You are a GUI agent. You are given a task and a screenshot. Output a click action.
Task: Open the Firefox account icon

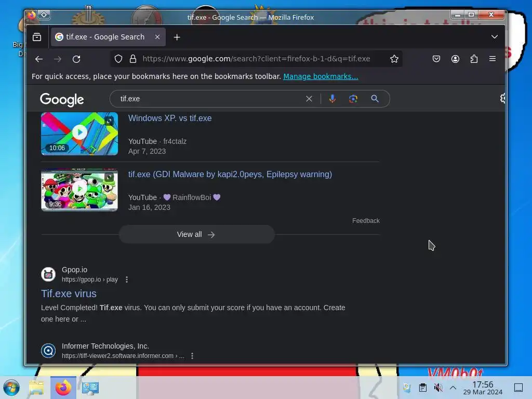coord(455,59)
